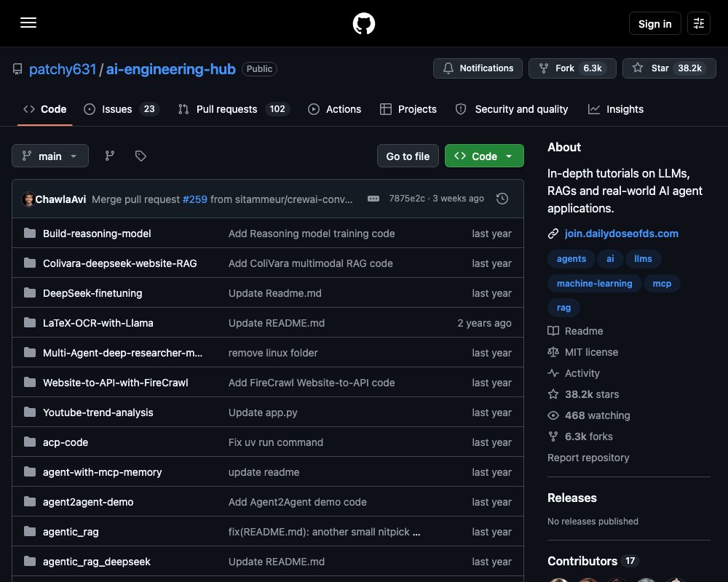This screenshot has height=582, width=728.
Task: Open Youtube-trend-analysis folder
Action: coord(98,412)
